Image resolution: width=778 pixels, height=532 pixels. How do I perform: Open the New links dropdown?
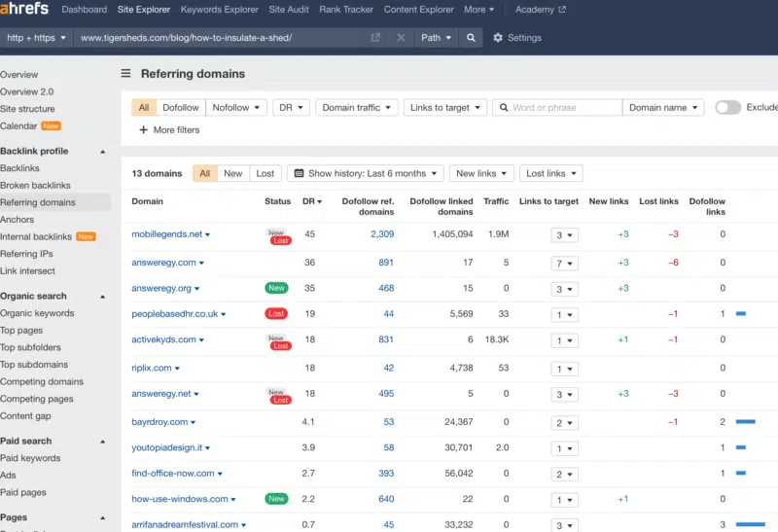pos(481,173)
